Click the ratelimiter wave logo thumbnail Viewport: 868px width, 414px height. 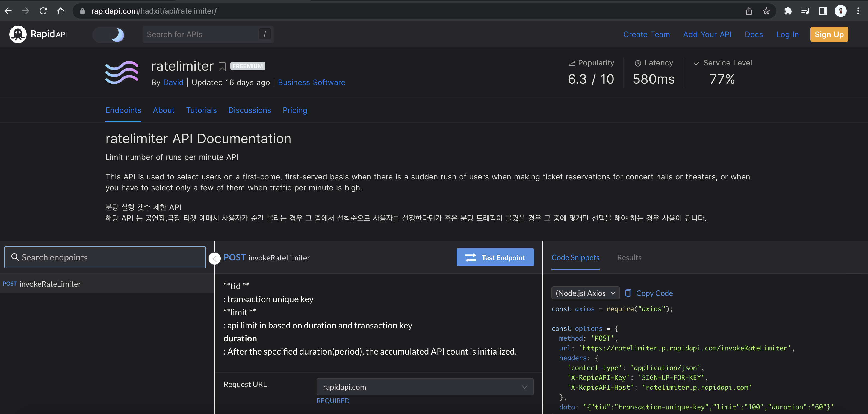tap(122, 72)
